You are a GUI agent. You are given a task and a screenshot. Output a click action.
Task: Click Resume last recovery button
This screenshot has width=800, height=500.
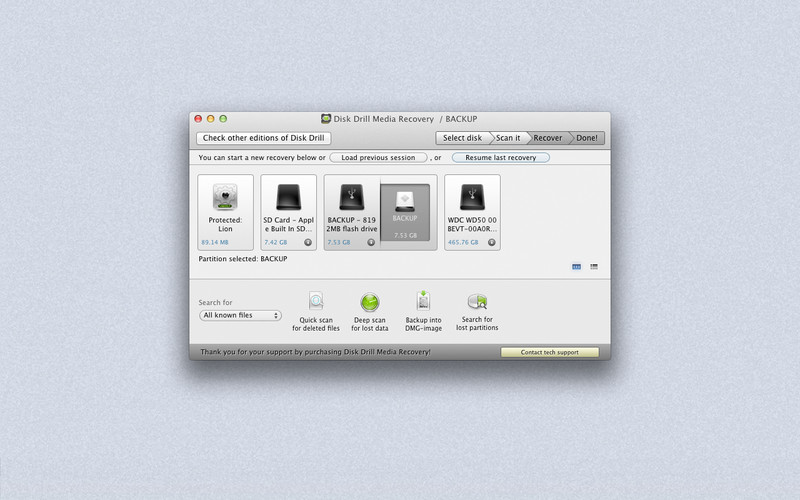[501, 158]
